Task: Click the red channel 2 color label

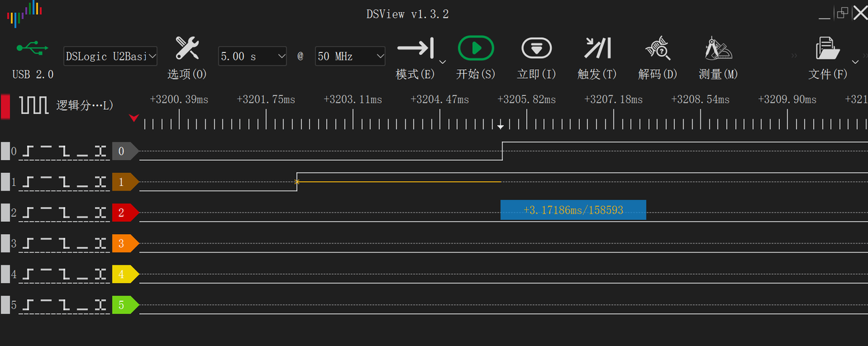Action: click(x=124, y=213)
